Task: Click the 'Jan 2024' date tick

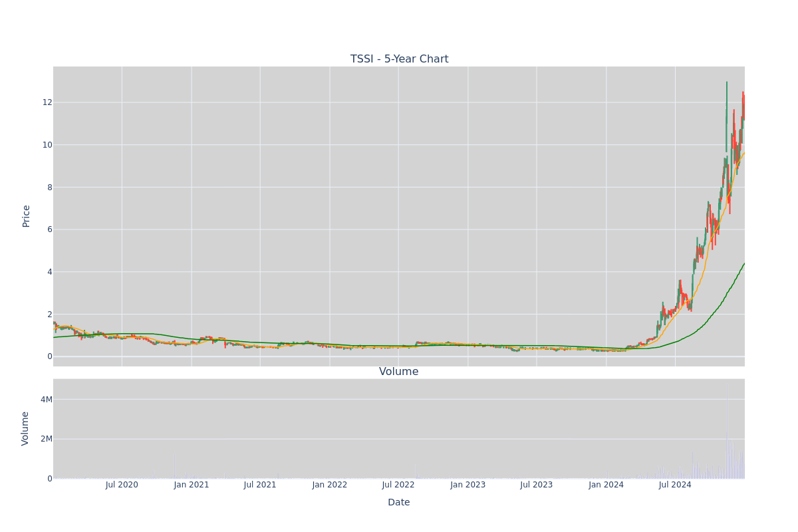Action: tap(606, 485)
